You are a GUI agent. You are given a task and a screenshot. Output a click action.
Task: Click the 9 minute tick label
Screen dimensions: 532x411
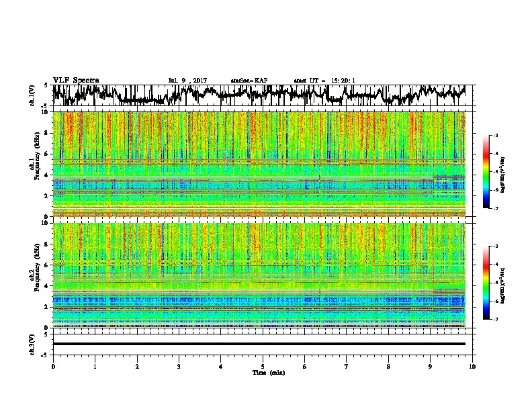tap(430, 367)
